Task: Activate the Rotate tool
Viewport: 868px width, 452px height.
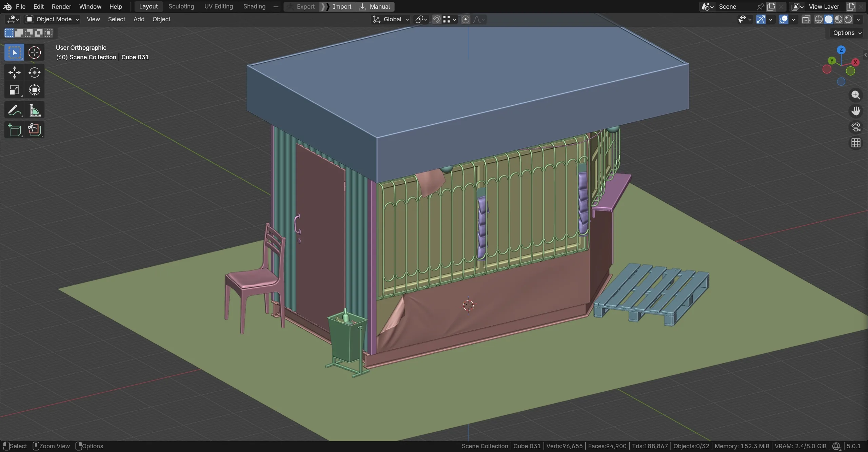Action: [34, 73]
